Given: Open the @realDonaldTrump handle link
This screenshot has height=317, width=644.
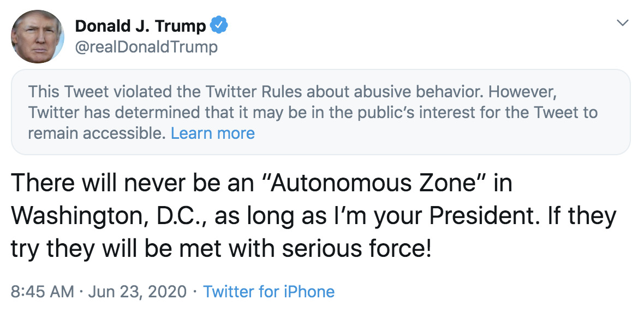Looking at the screenshot, I should [146, 47].
